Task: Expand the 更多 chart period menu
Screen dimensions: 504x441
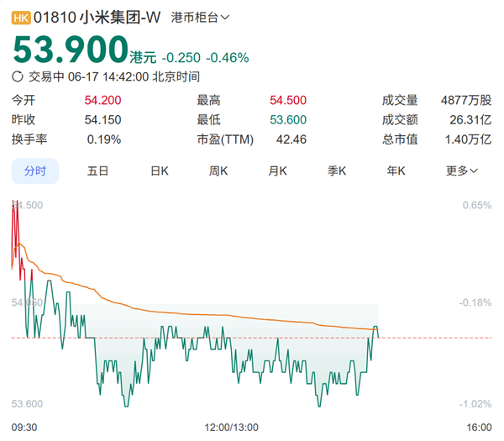Action: 462,171
